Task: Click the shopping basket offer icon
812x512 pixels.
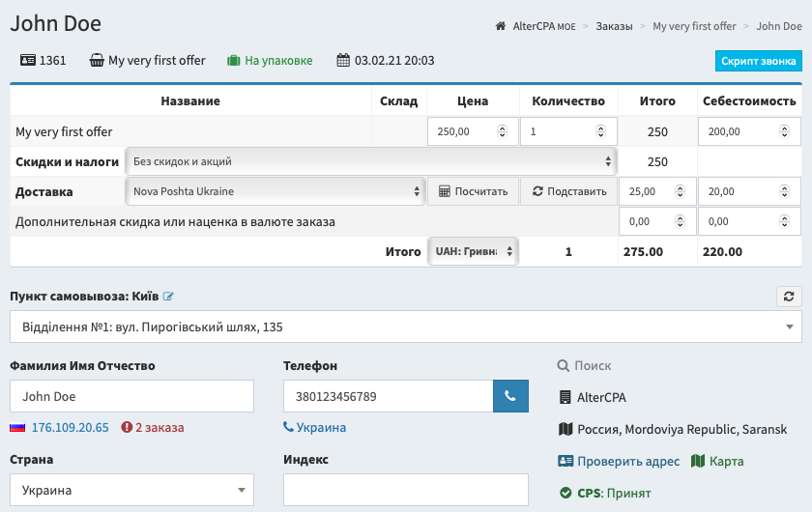Action: tap(97, 60)
